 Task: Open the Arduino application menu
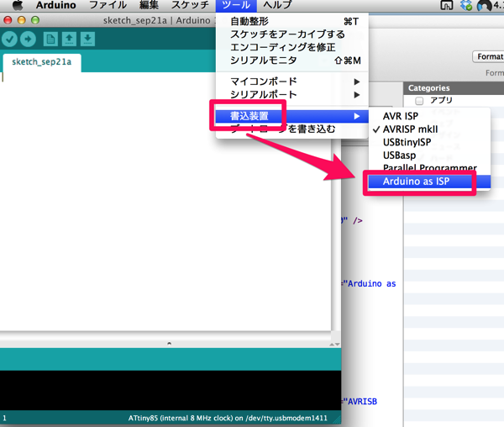pyautogui.click(x=56, y=5)
